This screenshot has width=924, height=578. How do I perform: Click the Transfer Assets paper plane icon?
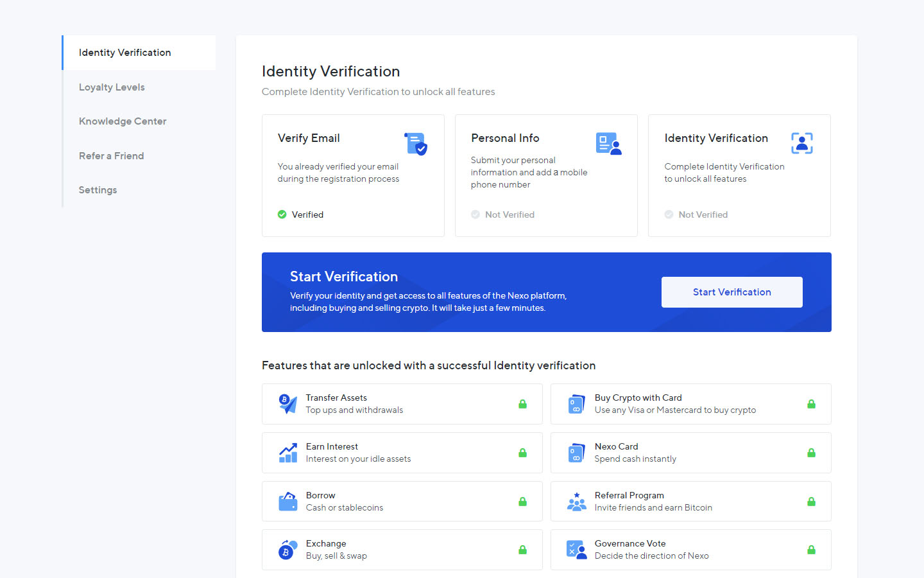point(288,404)
